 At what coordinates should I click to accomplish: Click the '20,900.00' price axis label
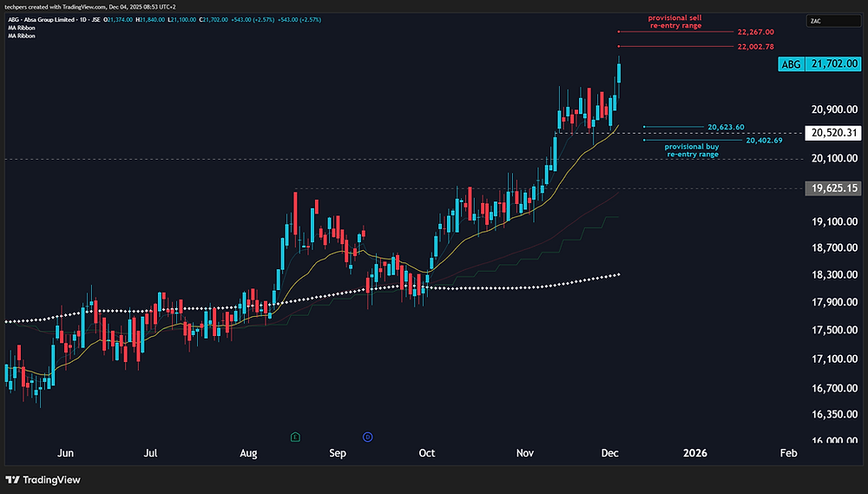pyautogui.click(x=834, y=109)
